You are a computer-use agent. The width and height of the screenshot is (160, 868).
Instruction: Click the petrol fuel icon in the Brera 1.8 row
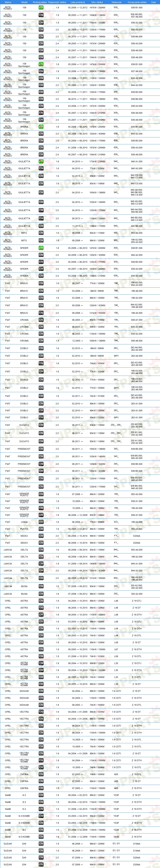click(41, 127)
